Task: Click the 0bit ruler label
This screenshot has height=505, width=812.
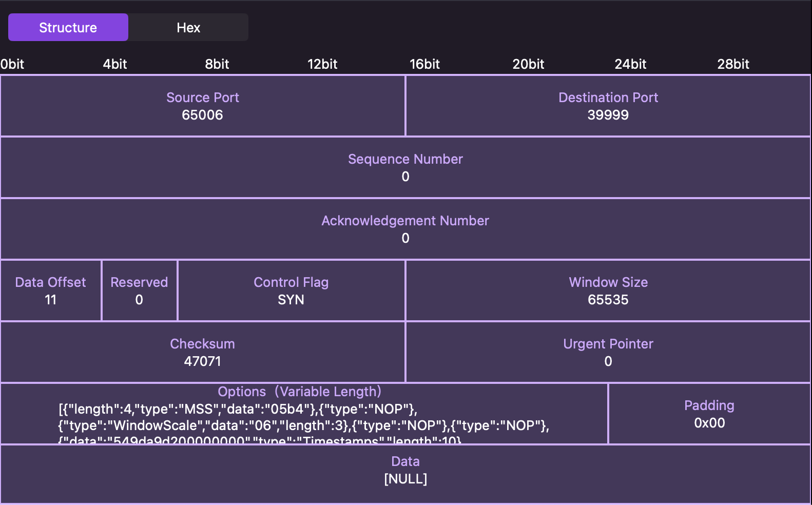Action: (x=12, y=64)
